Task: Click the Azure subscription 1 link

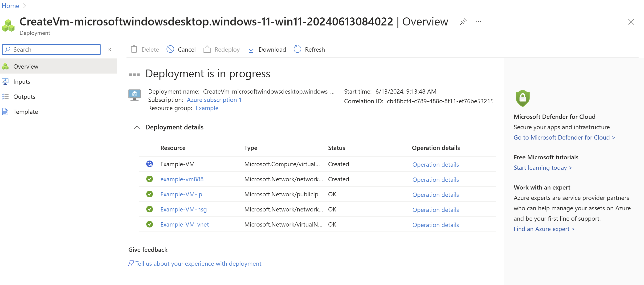Action: click(214, 100)
